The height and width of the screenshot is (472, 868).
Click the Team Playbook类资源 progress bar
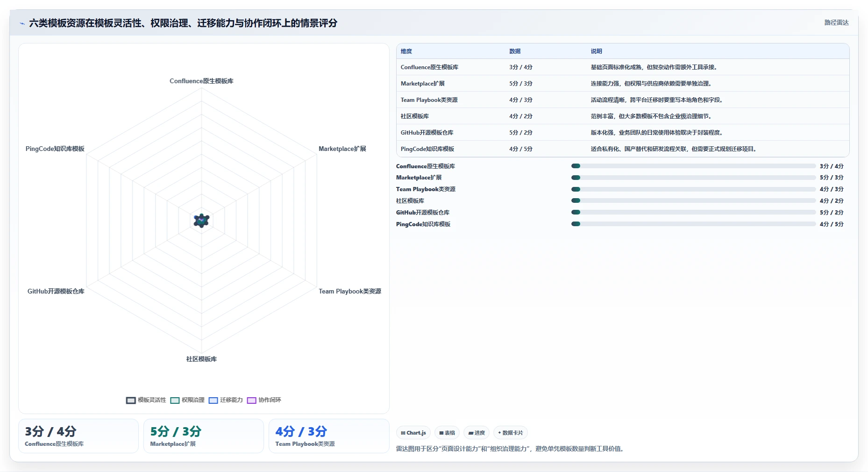[693, 189]
